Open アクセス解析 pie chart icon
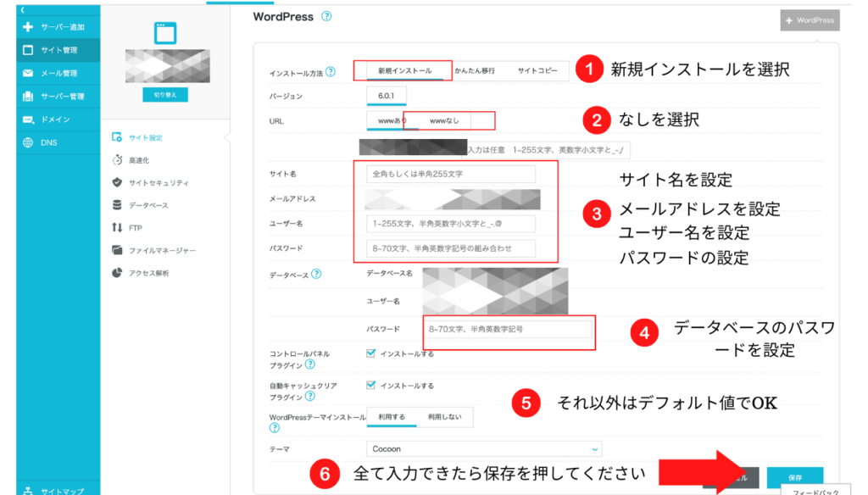The width and height of the screenshot is (868, 495). click(x=117, y=273)
